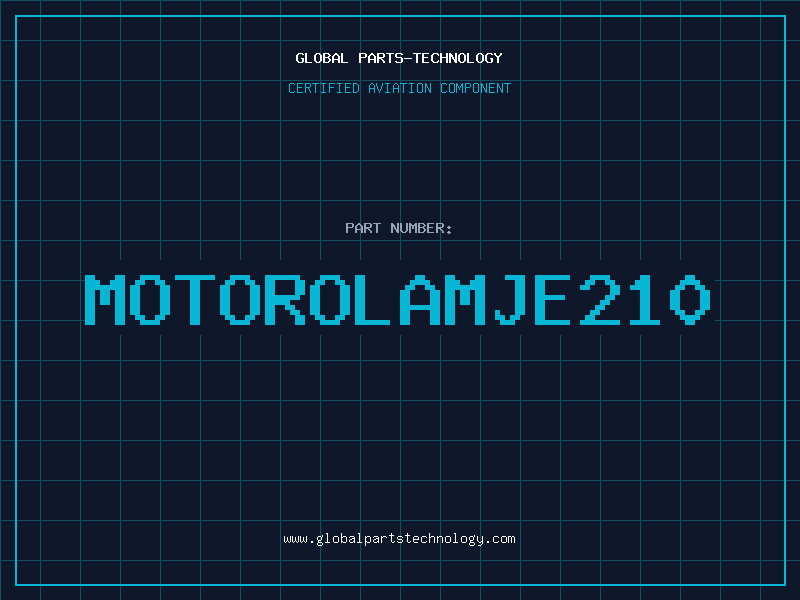Screen dimensions: 800x600
Task: Click the PART NUMBER: label
Action: click(398, 228)
